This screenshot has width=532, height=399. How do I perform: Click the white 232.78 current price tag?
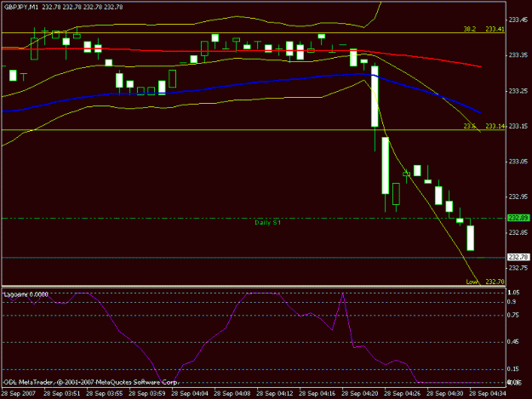[518, 257]
